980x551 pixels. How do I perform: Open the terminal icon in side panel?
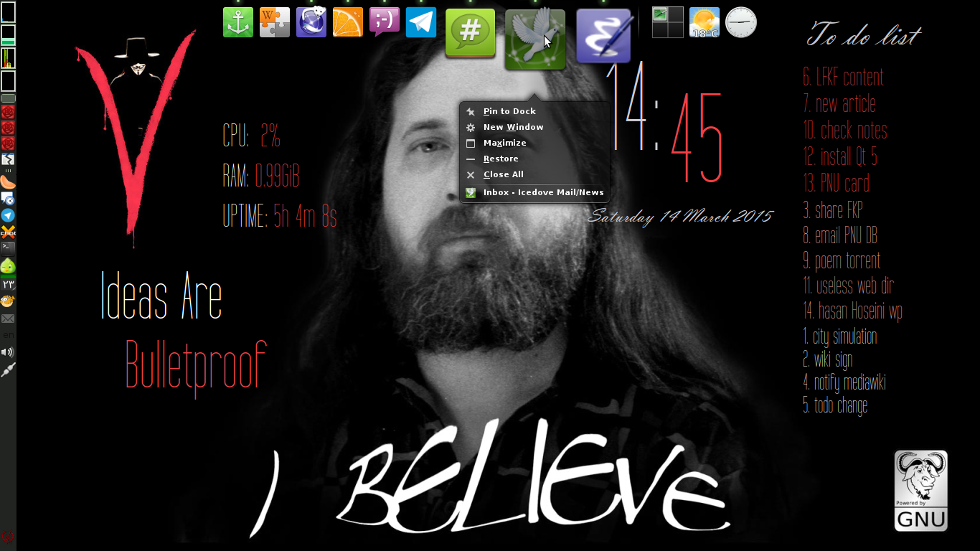coord(8,248)
